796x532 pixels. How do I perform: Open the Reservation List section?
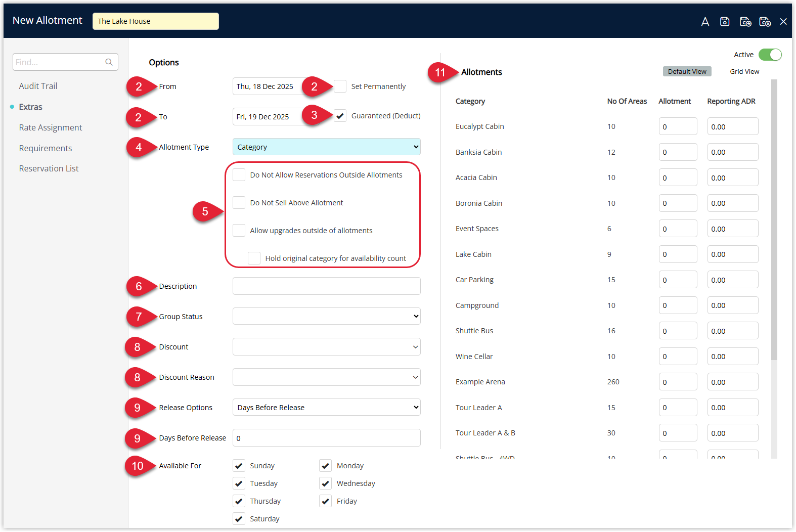coord(49,168)
